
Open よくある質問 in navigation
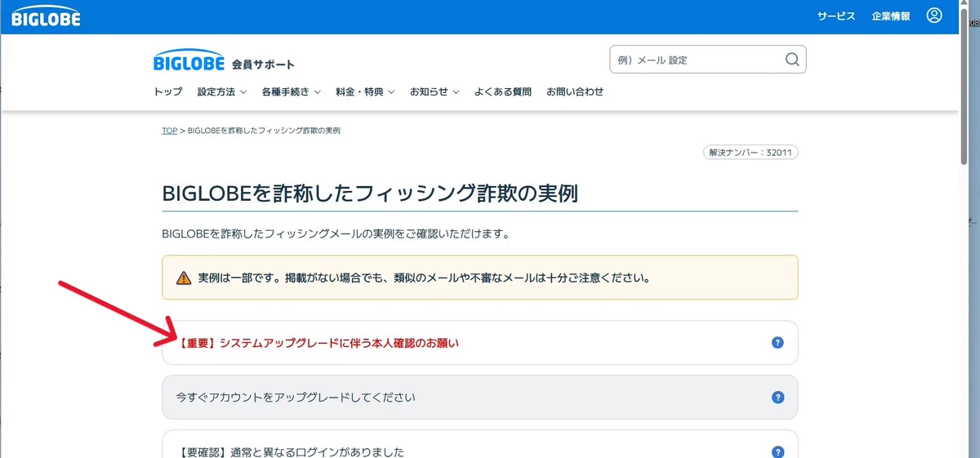(503, 92)
